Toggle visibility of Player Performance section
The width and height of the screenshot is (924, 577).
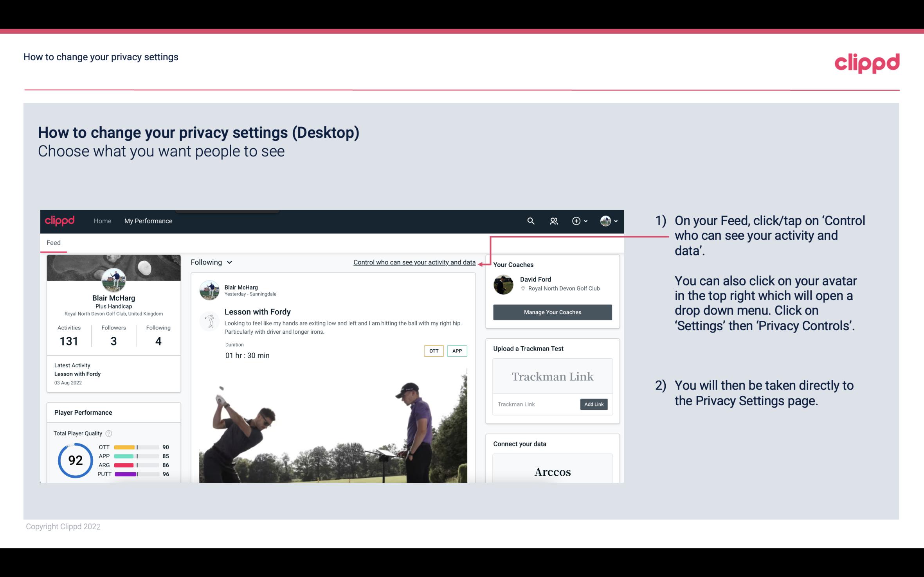click(x=83, y=412)
